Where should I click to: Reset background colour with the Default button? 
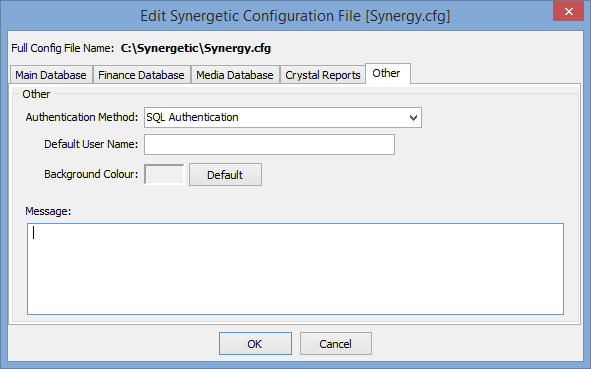pyautogui.click(x=225, y=175)
